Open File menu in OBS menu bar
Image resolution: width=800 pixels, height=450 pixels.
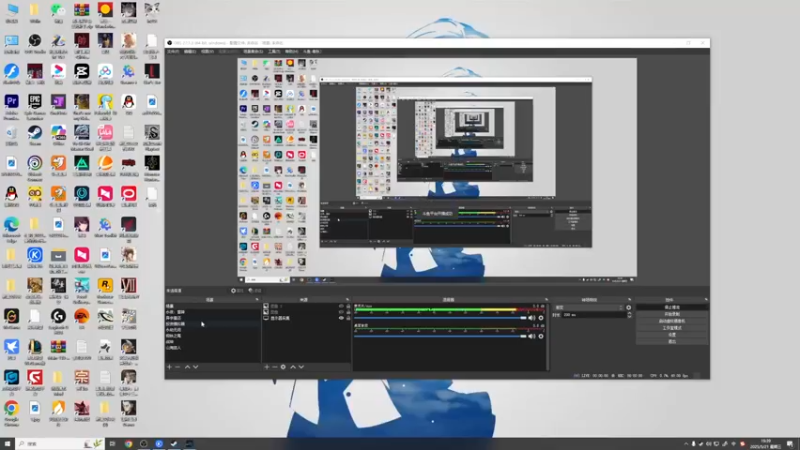[173, 52]
